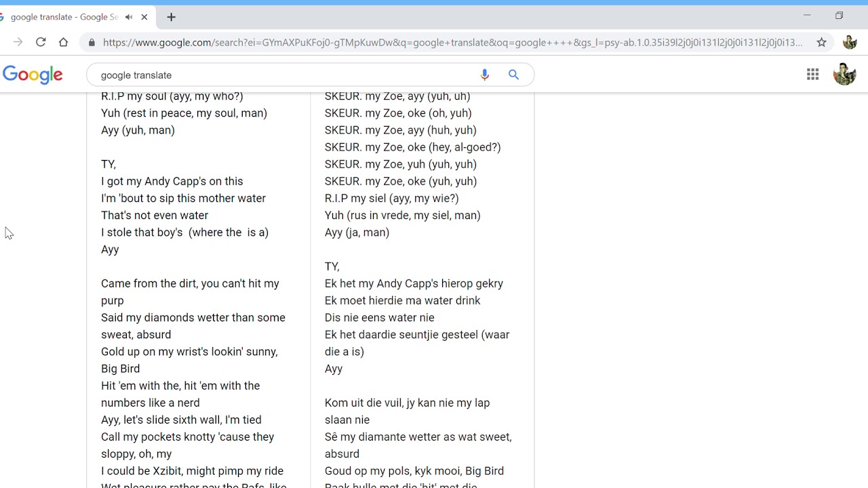Click translated line "Ek moet hierdie ma water drink"
Image resolution: width=868 pixels, height=488 pixels.
pos(402,300)
